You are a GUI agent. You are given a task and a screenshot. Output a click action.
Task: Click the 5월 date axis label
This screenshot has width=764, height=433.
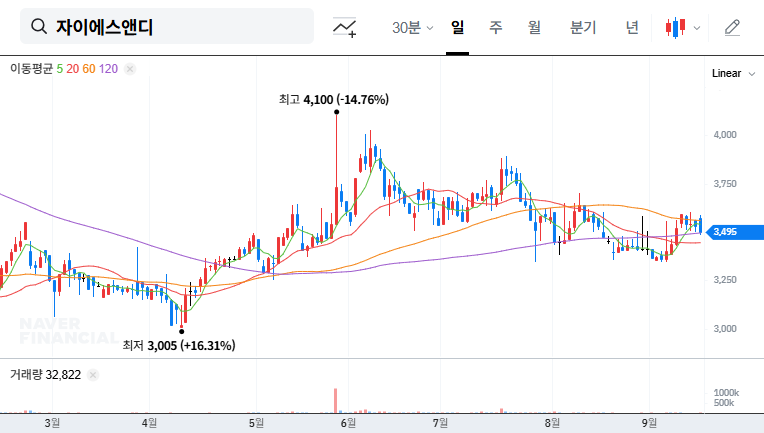pos(256,423)
